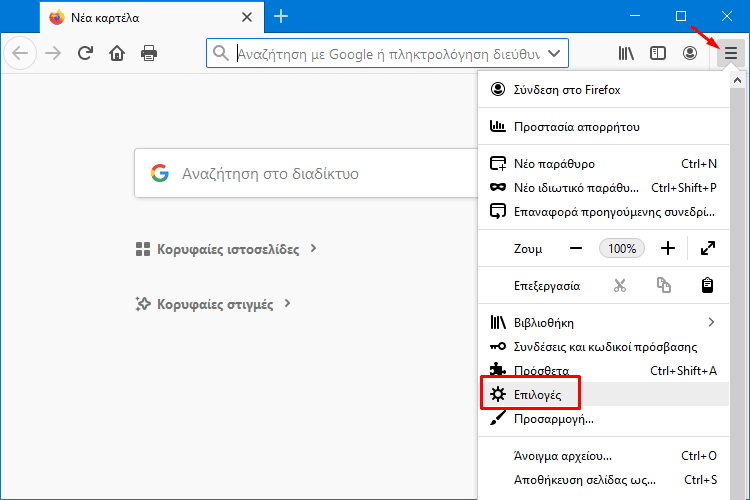Click the hamburger menu button
Screen dimensions: 750x500
tap(730, 53)
